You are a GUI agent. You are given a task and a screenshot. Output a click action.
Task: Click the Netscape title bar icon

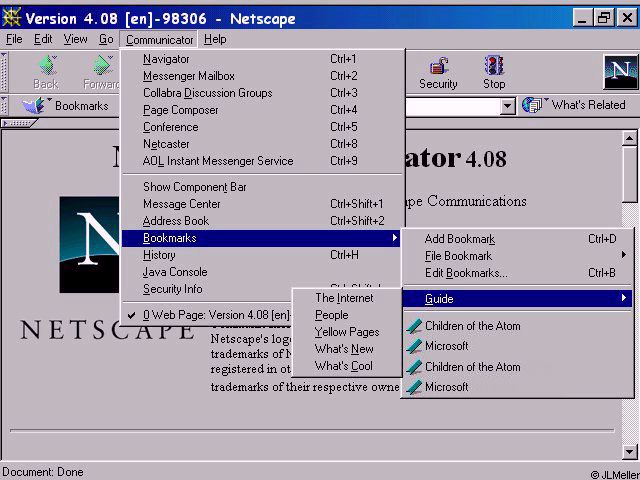pos(11,18)
